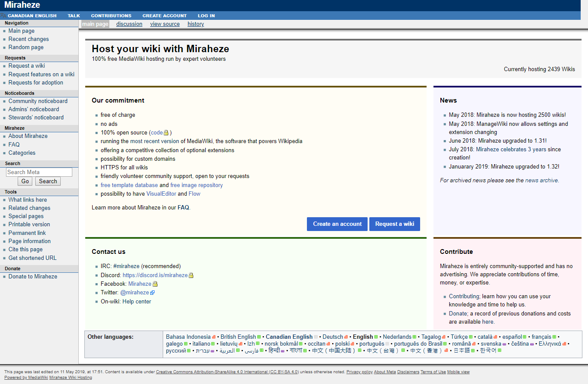588x384 pixels.
Task: Open What links here tool
Action: coord(28,200)
